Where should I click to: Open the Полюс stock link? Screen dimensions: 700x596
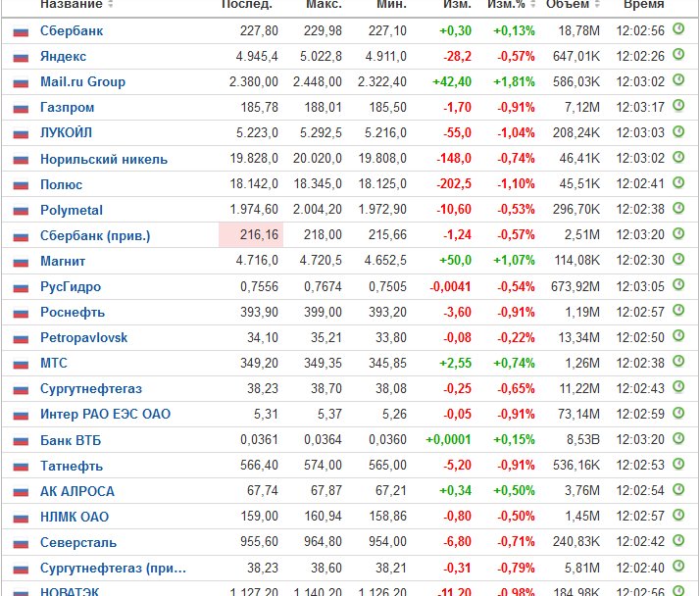click(x=61, y=184)
